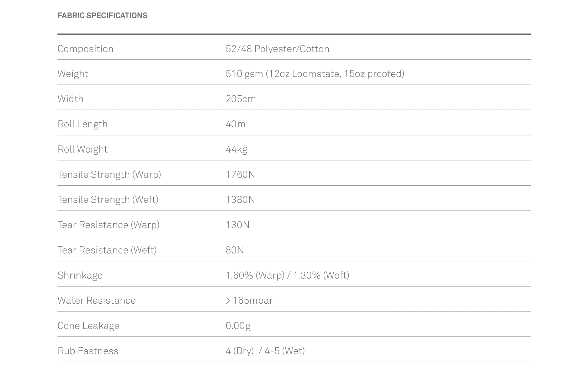The width and height of the screenshot is (588, 378).
Task: Click the Tensile Strength (Warp) label
Action: [109, 175]
